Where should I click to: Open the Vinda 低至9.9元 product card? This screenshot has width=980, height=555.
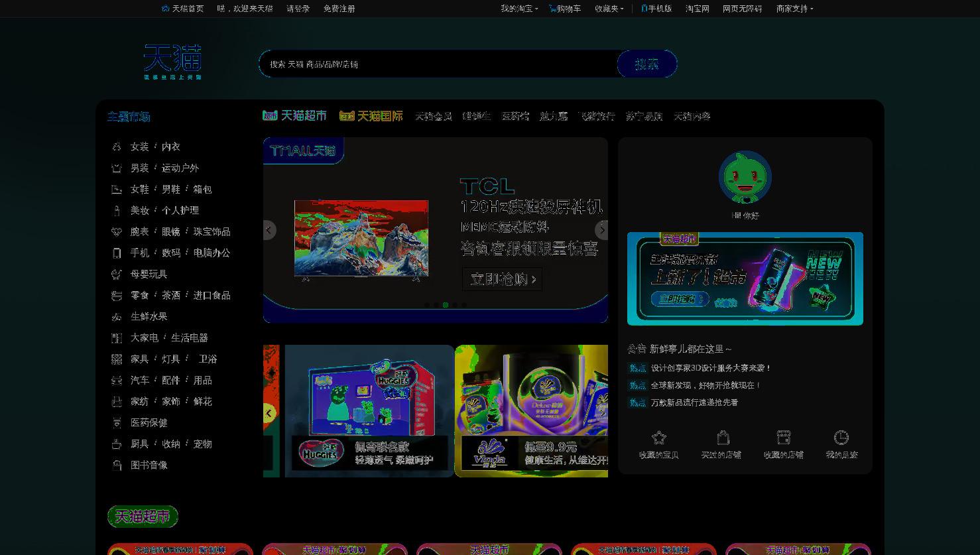532,411
